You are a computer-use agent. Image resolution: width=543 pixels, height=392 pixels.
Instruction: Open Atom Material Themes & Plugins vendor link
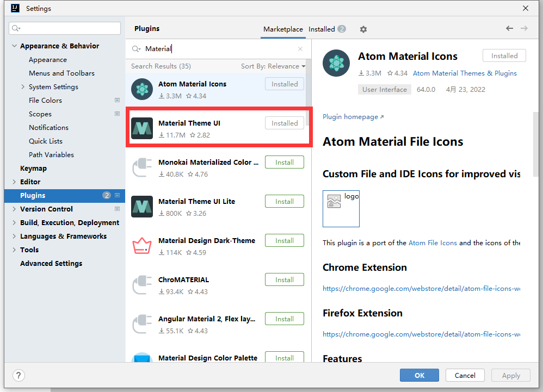pos(465,73)
